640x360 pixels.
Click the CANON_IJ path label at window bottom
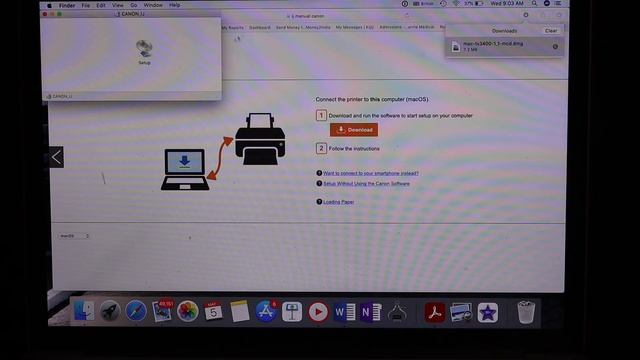tap(60, 96)
